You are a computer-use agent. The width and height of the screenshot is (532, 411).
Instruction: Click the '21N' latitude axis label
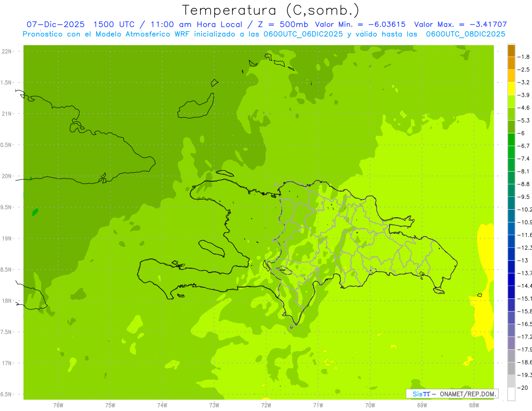7,114
